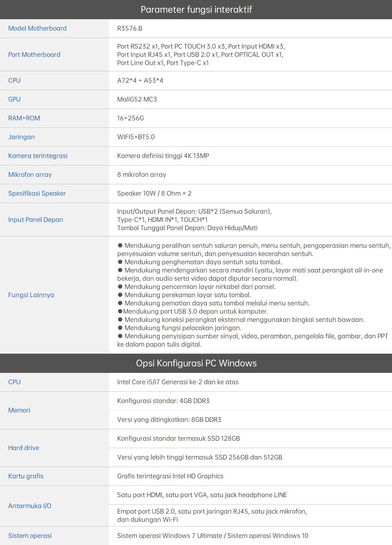Select the Port Motherboard row label

[34, 54]
